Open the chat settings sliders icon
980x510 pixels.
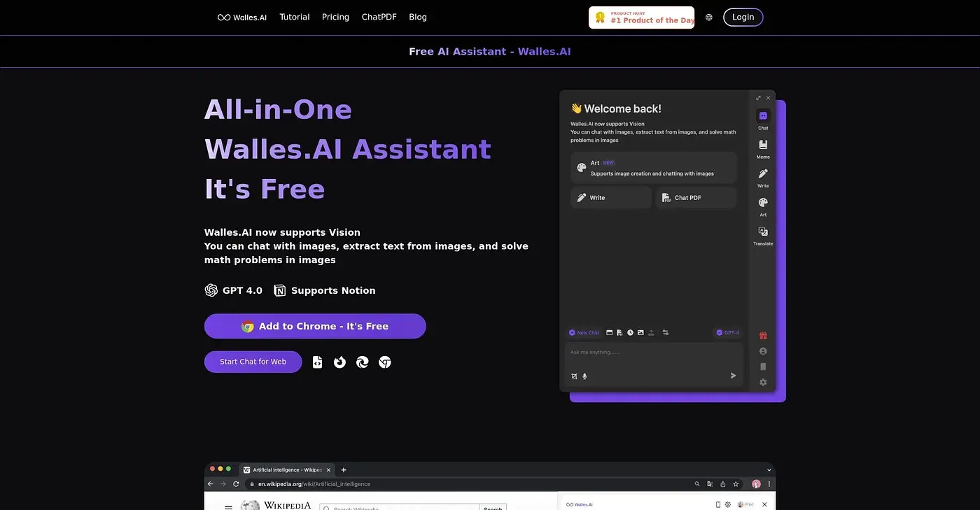[666, 333]
